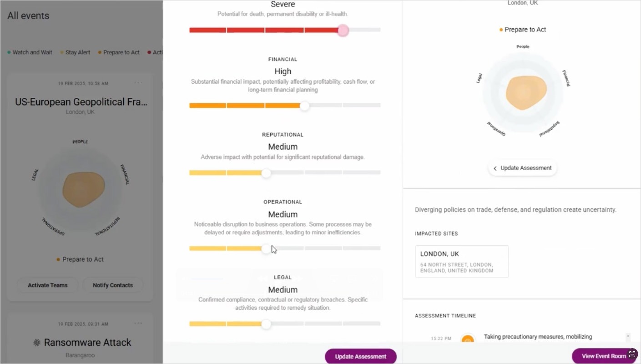
Task: Click the Legal impact slider handle
Action: pyautogui.click(x=266, y=324)
